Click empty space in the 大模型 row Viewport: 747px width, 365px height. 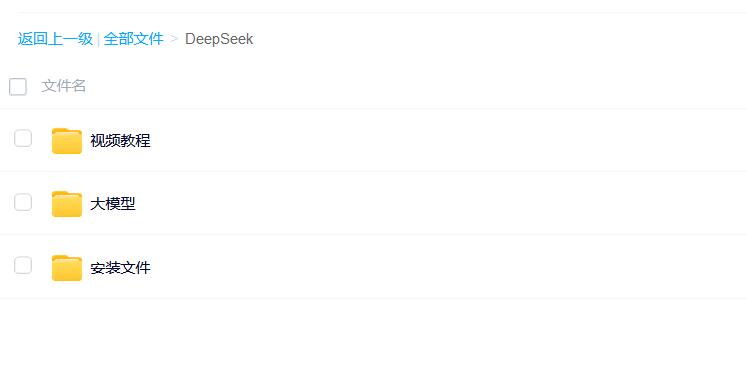pos(448,203)
